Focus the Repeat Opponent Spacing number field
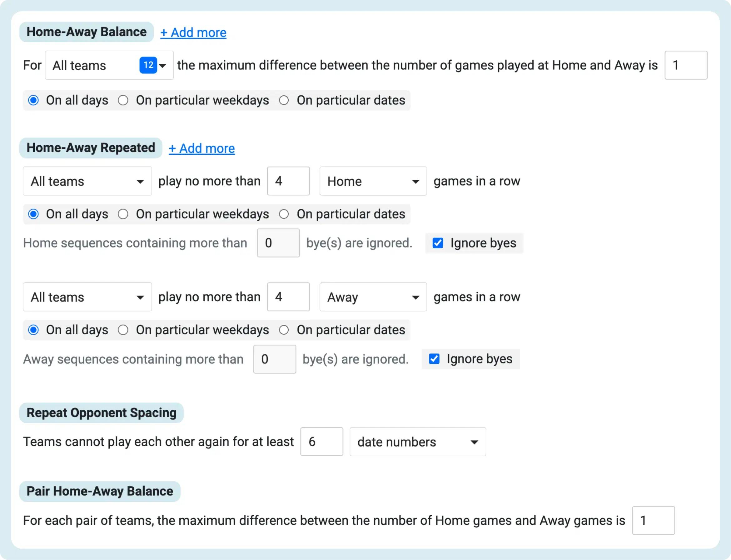 [322, 442]
